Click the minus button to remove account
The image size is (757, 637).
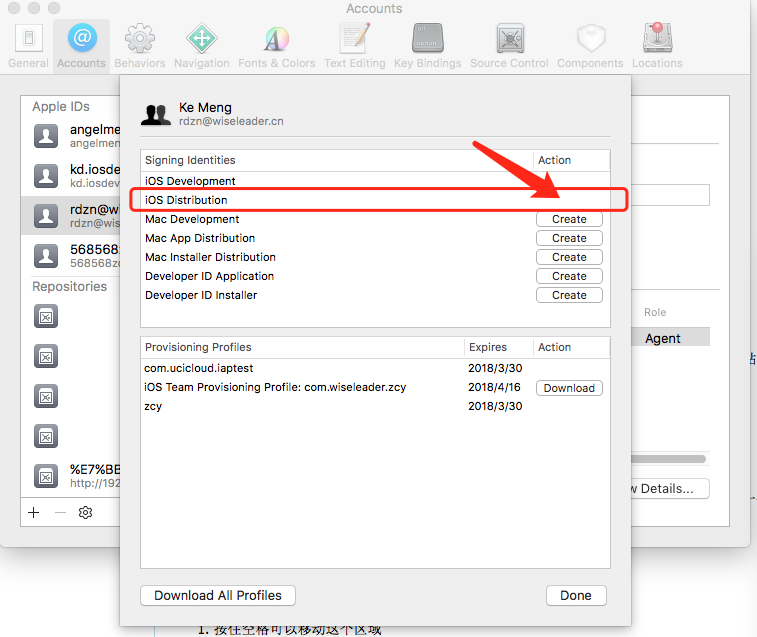[x=60, y=512]
